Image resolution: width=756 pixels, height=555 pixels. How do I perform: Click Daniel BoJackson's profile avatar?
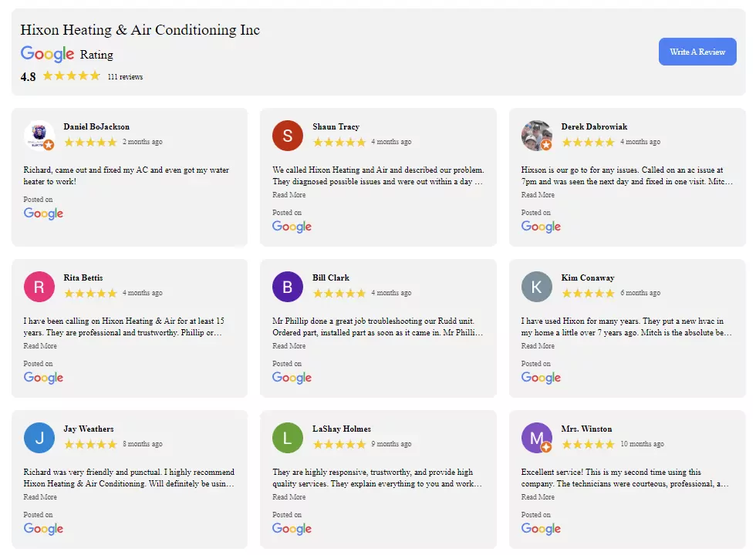(x=39, y=136)
